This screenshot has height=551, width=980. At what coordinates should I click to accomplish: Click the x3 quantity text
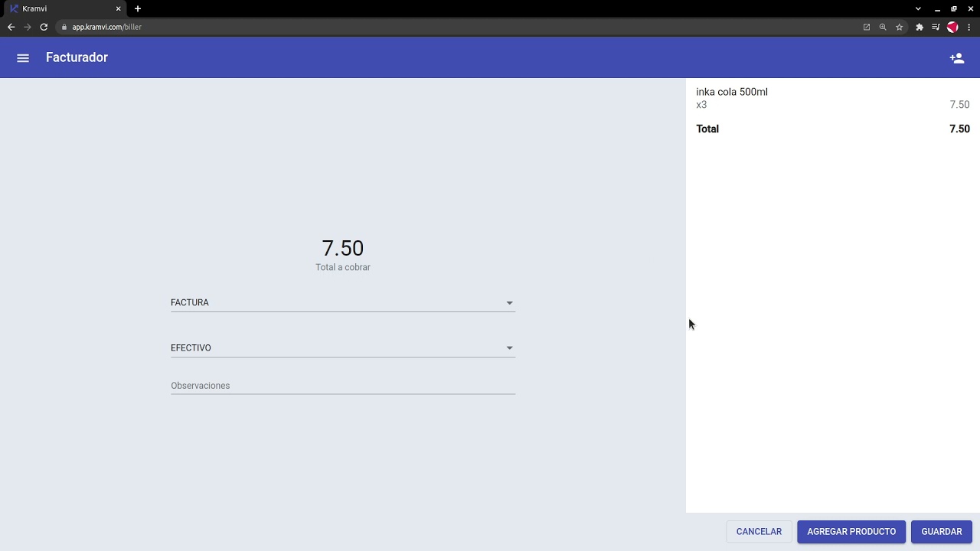(x=701, y=105)
